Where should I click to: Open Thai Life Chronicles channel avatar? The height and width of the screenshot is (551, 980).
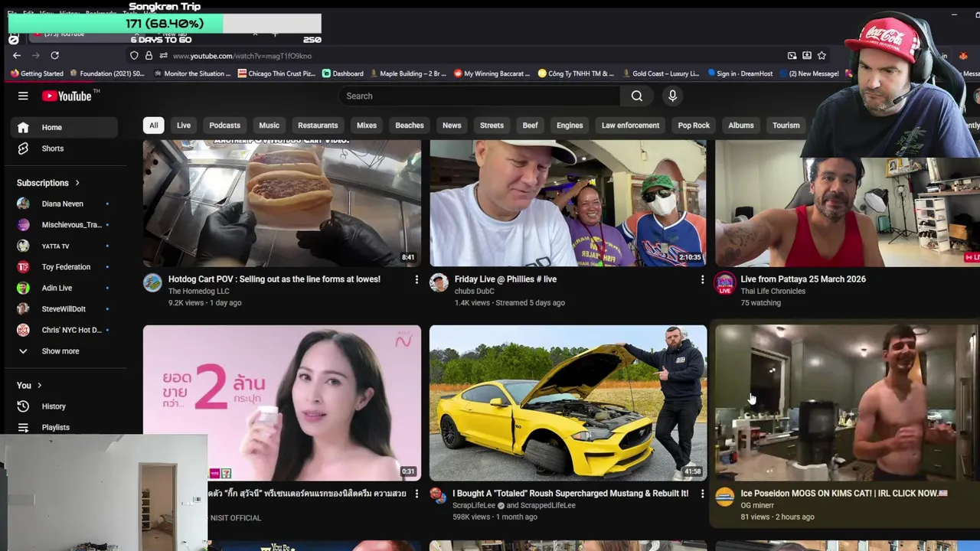[724, 284]
